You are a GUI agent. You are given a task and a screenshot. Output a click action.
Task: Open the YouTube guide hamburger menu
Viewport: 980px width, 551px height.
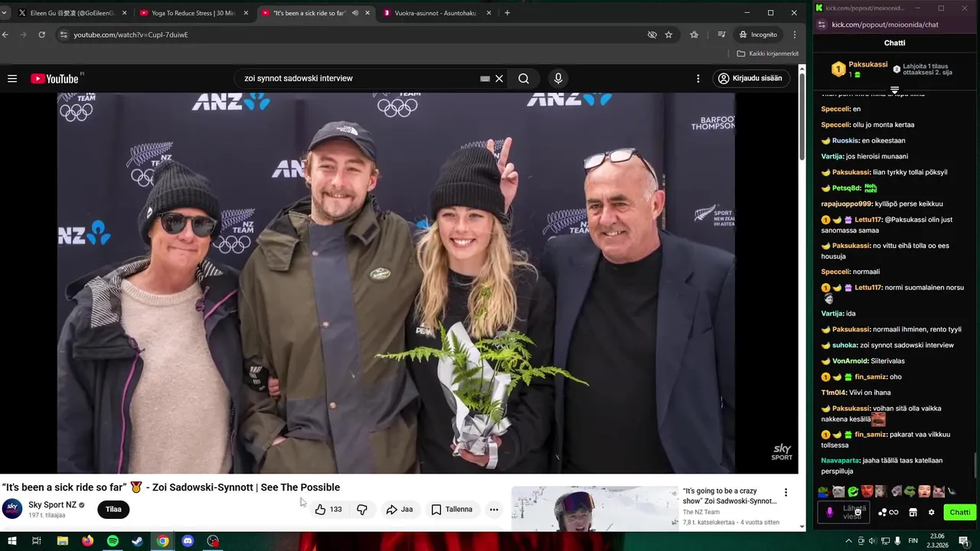click(12, 78)
